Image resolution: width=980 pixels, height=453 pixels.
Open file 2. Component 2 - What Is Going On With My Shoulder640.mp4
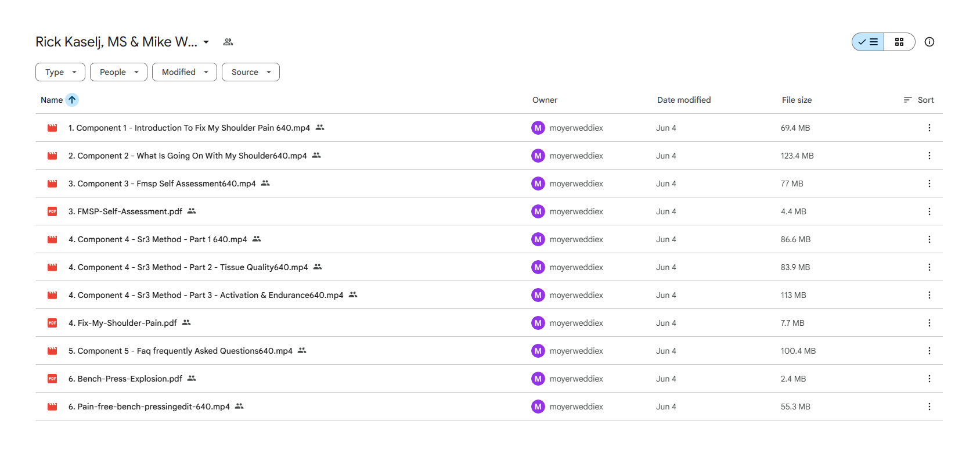[x=188, y=156]
